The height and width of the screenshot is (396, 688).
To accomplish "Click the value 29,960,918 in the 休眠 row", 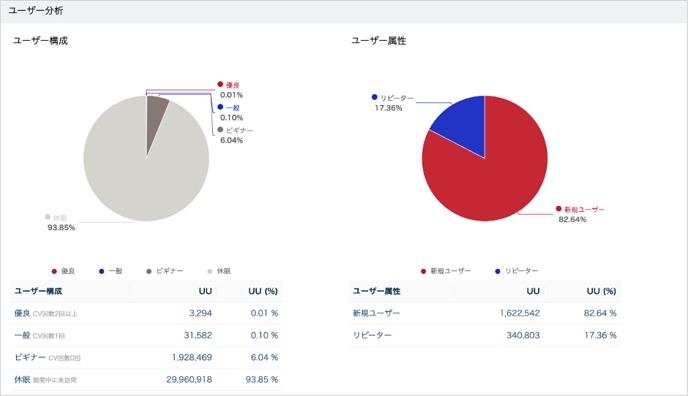I will (189, 379).
